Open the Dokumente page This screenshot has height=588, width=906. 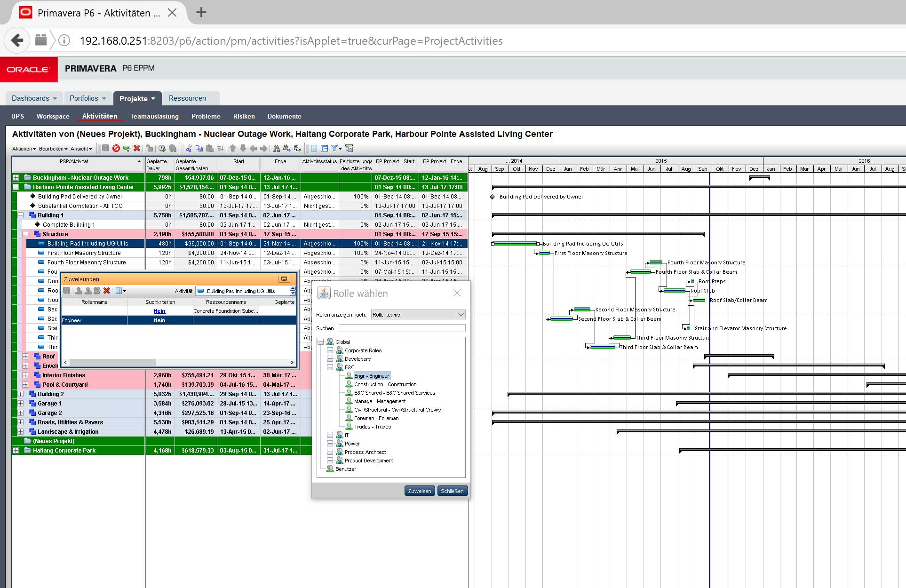click(284, 116)
